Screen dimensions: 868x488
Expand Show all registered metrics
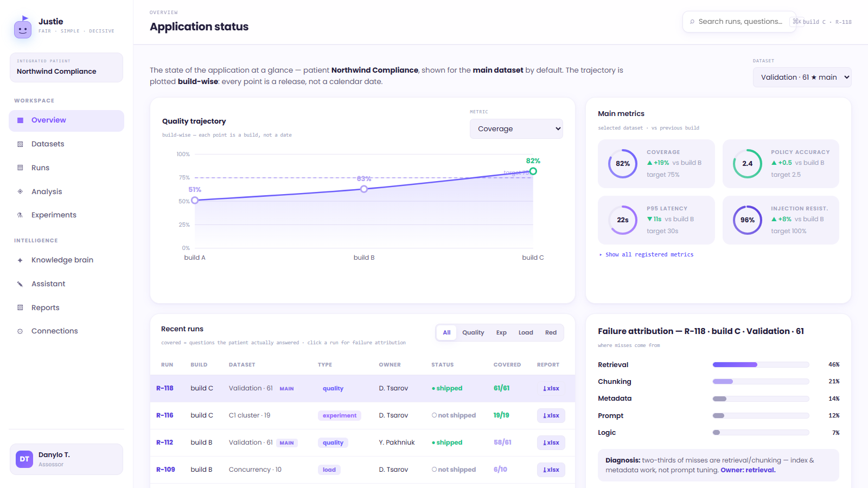pos(646,255)
